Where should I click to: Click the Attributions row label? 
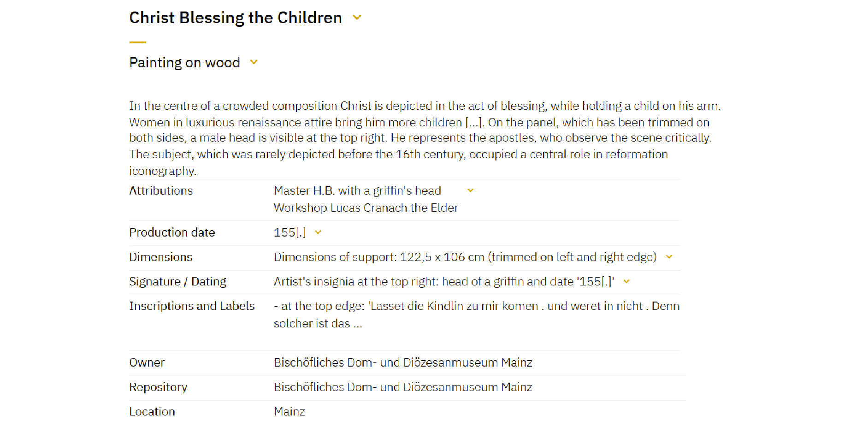[161, 190]
